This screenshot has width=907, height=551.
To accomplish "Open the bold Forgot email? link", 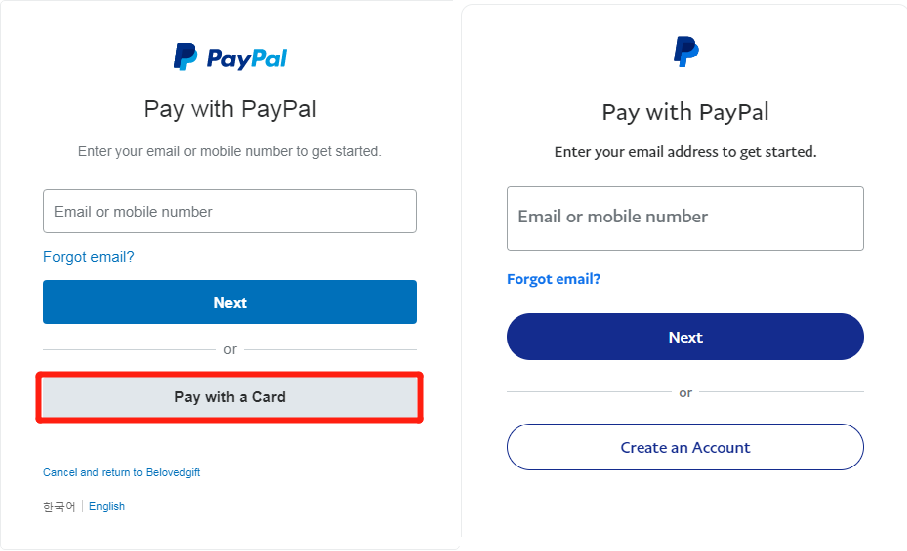I will click(x=554, y=279).
